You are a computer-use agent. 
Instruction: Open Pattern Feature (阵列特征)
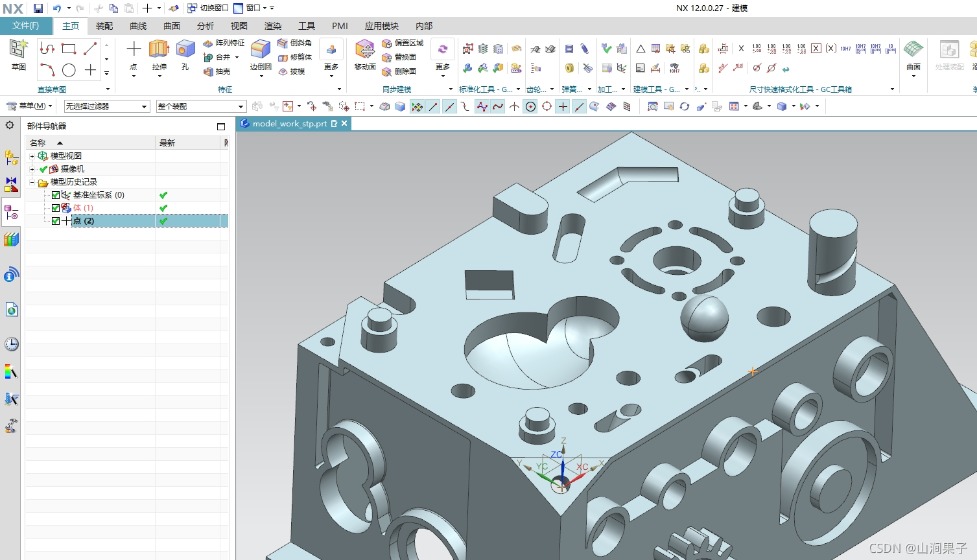click(224, 43)
